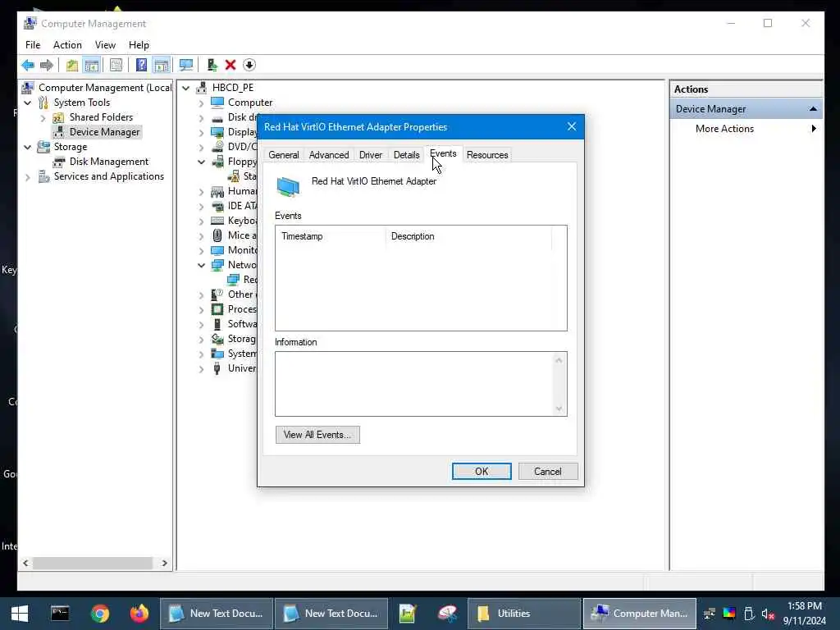Expand Services and Applications node

(28, 177)
